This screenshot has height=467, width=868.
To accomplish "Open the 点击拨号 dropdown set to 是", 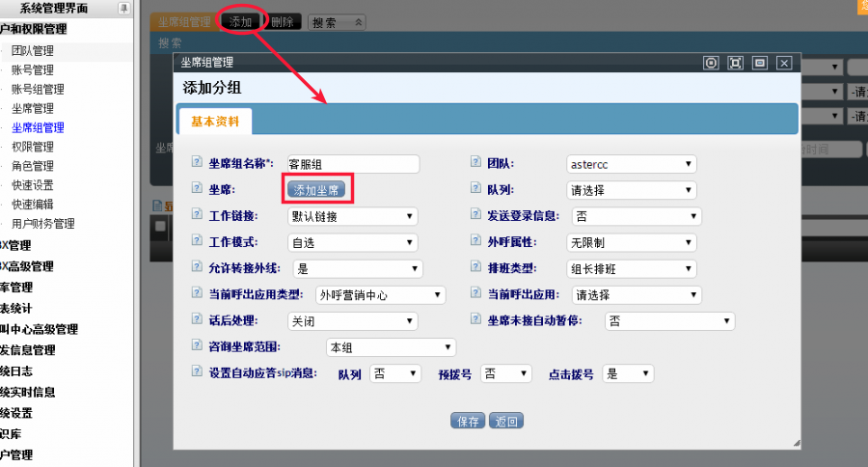I will (x=627, y=373).
